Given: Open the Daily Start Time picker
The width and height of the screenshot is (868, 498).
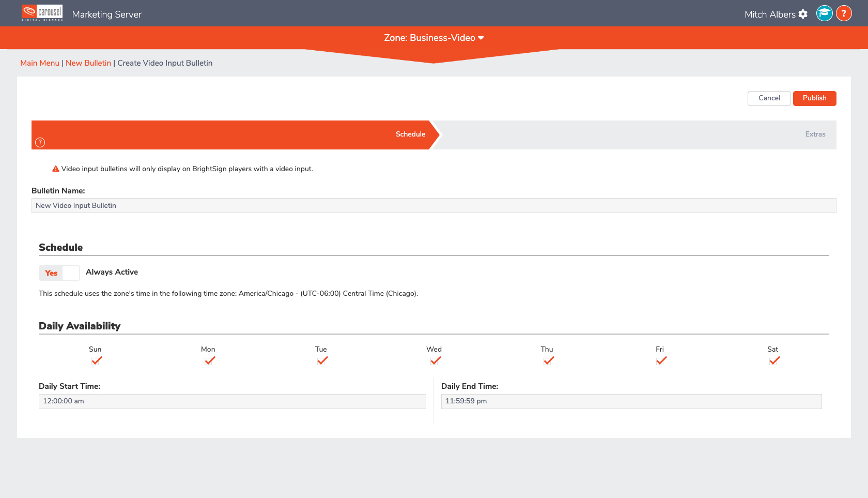Looking at the screenshot, I should (232, 401).
